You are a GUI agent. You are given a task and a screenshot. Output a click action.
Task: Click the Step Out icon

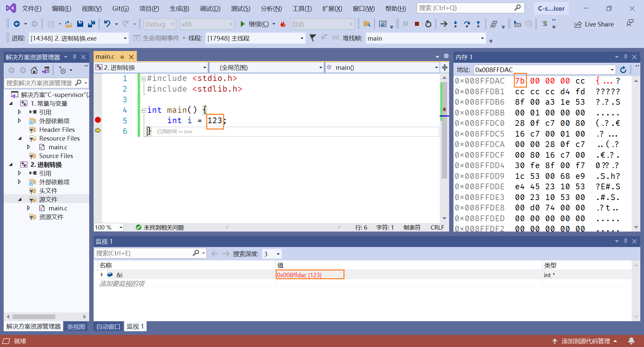(478, 24)
